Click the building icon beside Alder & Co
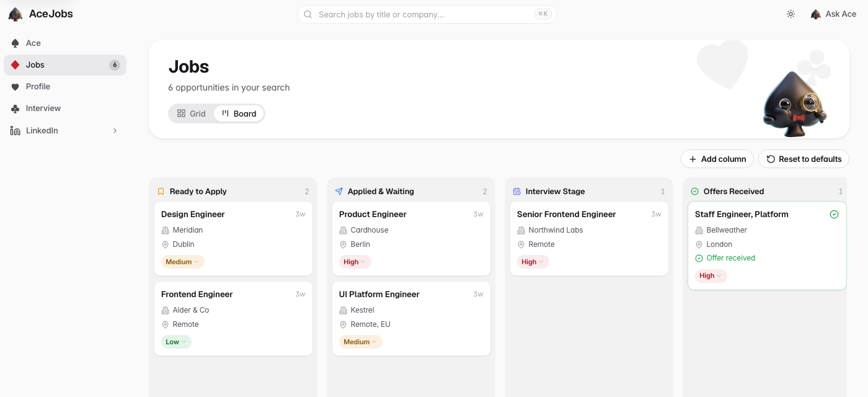 point(166,310)
